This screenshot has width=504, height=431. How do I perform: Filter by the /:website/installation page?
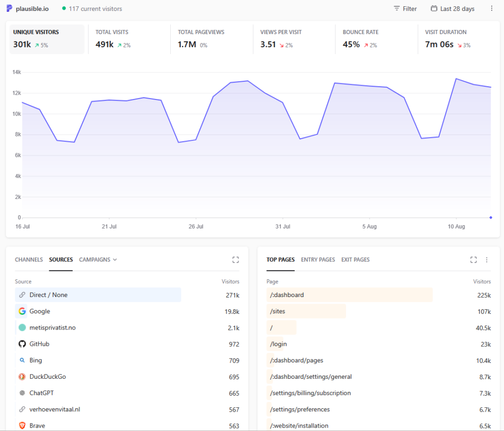299,426
